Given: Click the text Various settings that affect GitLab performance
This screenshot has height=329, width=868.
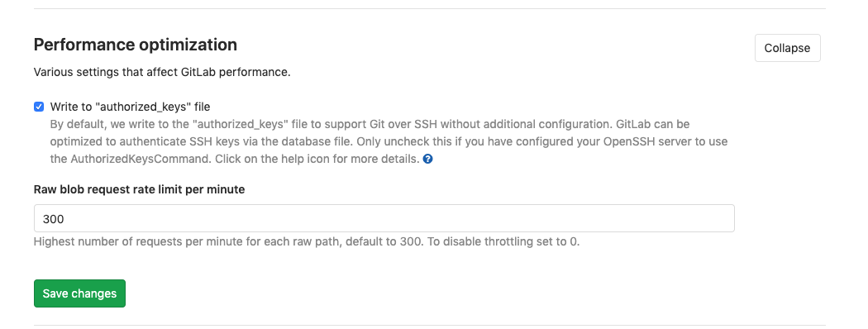Looking at the screenshot, I should pos(162,73).
